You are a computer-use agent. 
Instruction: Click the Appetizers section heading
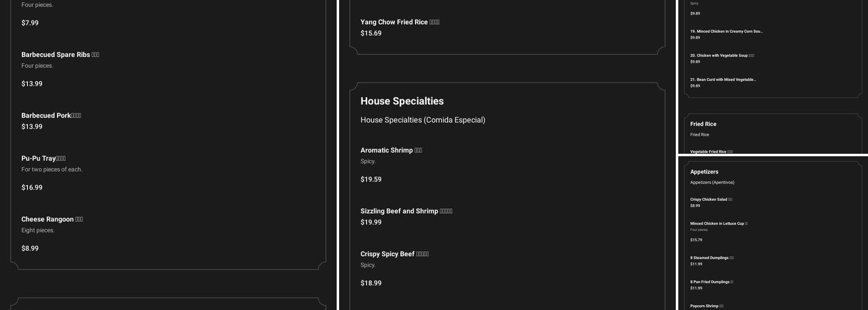coord(704,172)
